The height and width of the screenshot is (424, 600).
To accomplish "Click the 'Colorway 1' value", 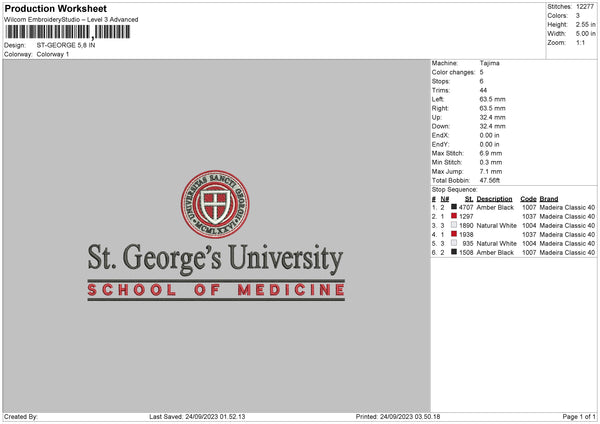I will click(x=53, y=54).
